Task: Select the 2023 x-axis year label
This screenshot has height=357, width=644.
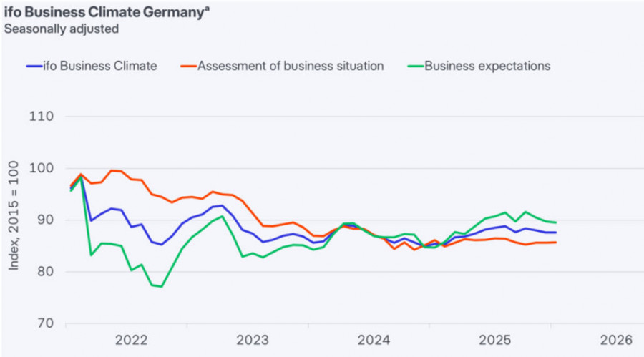Action: coord(252,339)
